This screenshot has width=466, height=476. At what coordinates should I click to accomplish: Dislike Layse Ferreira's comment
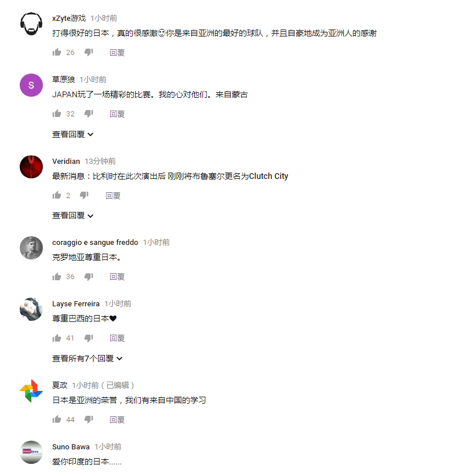(x=89, y=338)
